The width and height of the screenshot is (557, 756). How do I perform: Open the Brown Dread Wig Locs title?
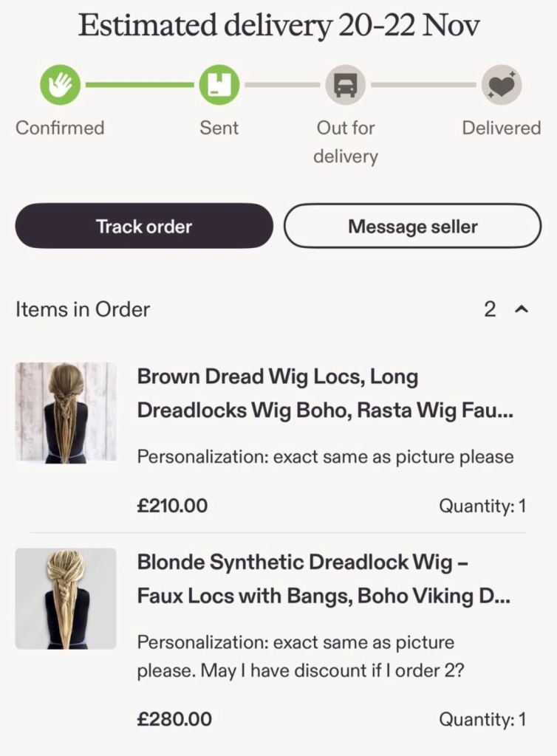[x=325, y=394]
